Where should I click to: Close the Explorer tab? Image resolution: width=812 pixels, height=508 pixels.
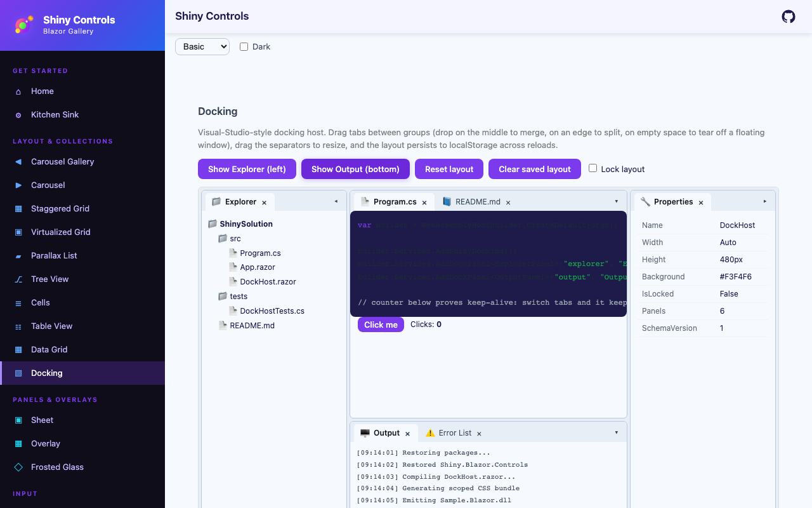click(264, 203)
